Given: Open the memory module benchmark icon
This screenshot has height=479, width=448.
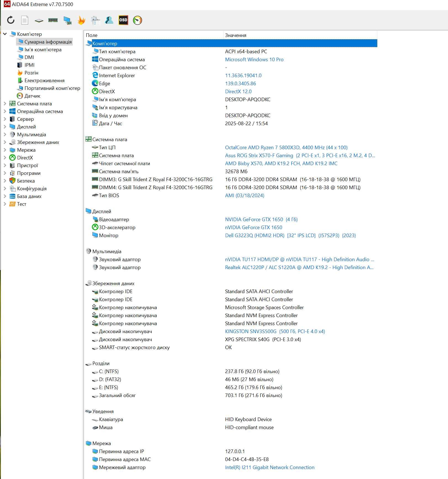Looking at the screenshot, I should (x=53, y=20).
